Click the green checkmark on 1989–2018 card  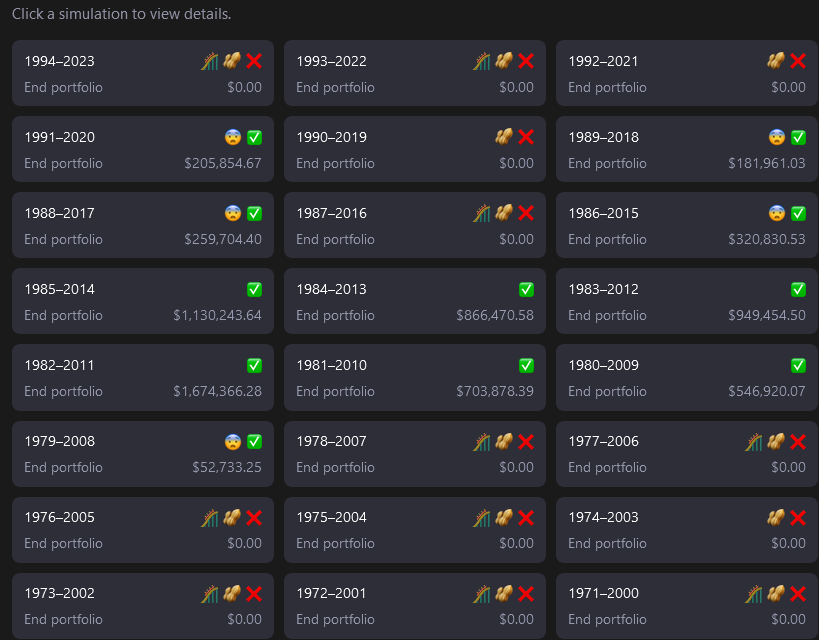click(798, 137)
